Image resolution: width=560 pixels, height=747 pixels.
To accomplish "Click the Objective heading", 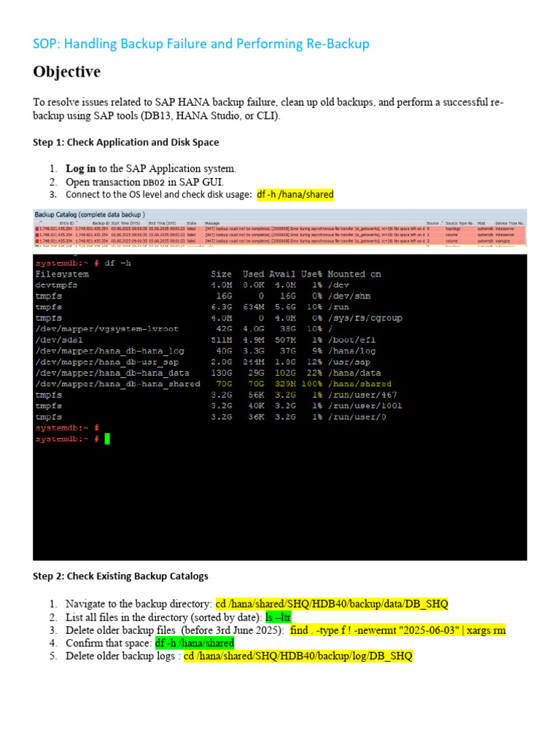I will click(66, 71).
